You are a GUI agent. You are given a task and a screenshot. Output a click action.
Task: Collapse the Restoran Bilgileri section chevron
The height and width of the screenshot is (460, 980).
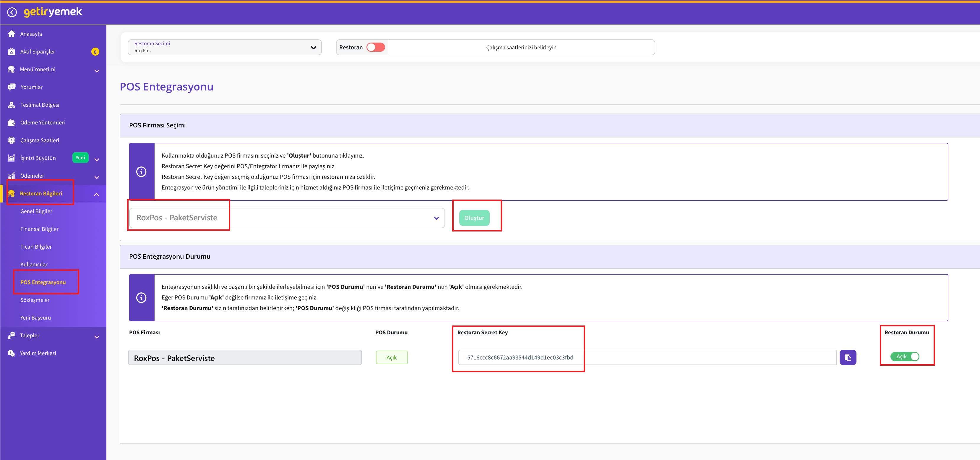[97, 195]
